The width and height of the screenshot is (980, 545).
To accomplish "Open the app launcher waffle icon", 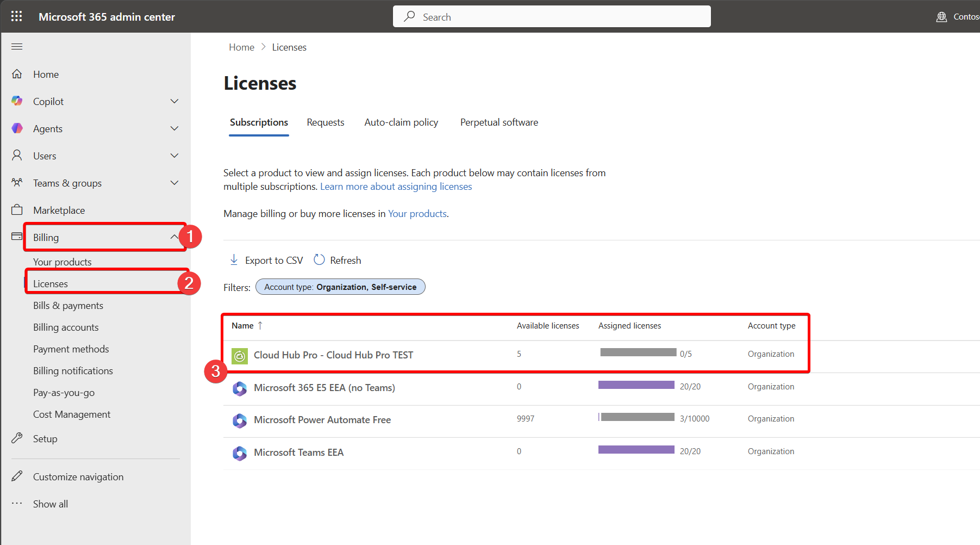I will click(17, 16).
